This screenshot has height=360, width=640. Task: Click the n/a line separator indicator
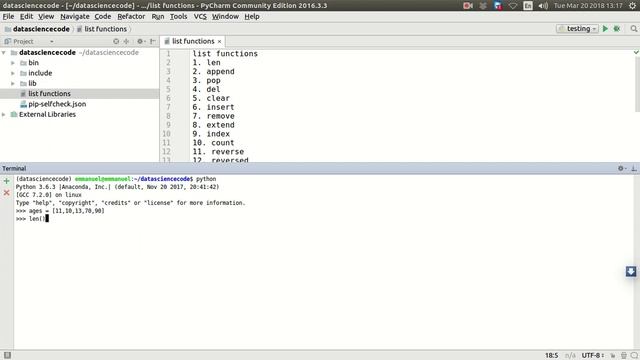(570, 356)
